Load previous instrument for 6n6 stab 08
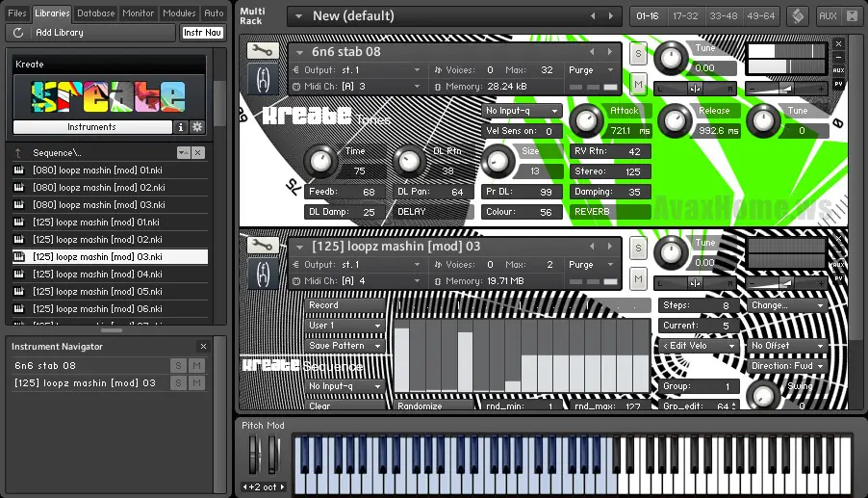868x498 pixels. (592, 51)
